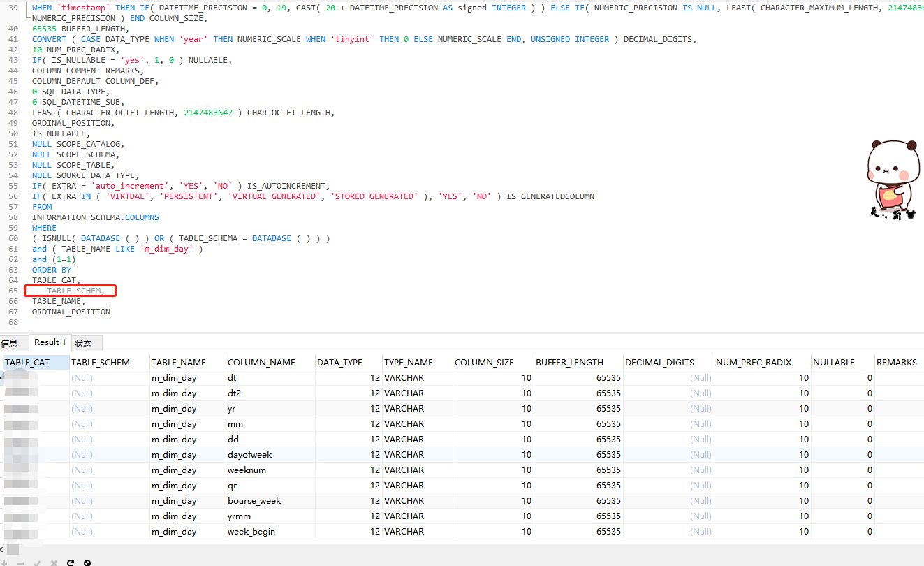Open the 状态 tab
This screenshot has width=924, height=566.
click(83, 343)
